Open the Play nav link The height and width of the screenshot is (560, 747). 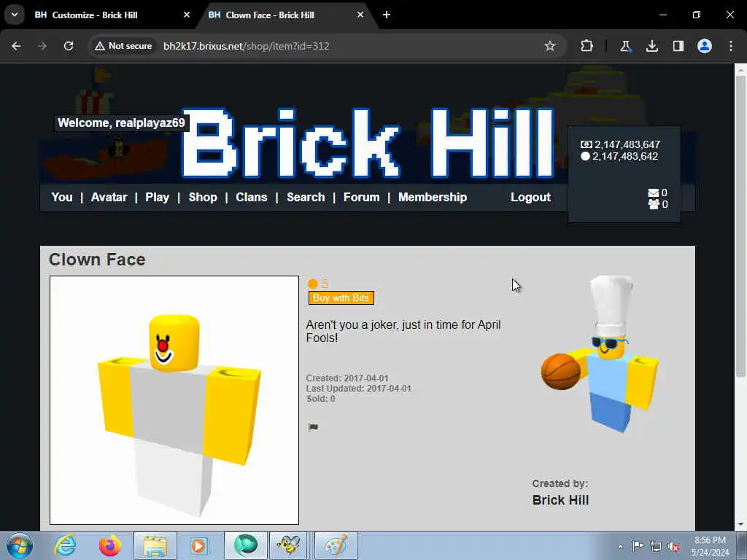tap(158, 197)
